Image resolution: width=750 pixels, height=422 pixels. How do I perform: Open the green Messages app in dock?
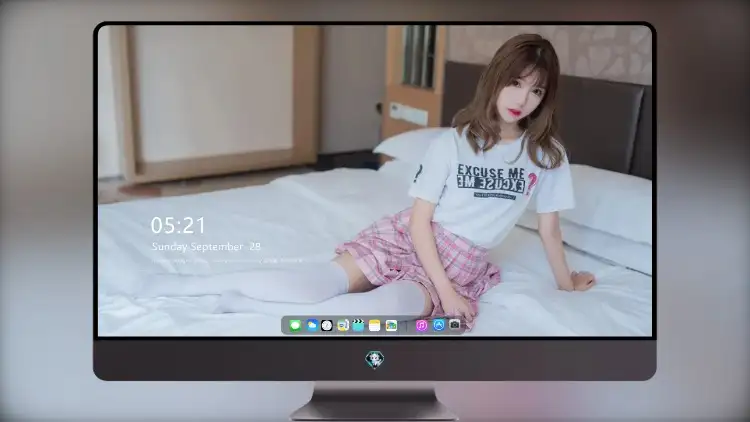click(295, 325)
